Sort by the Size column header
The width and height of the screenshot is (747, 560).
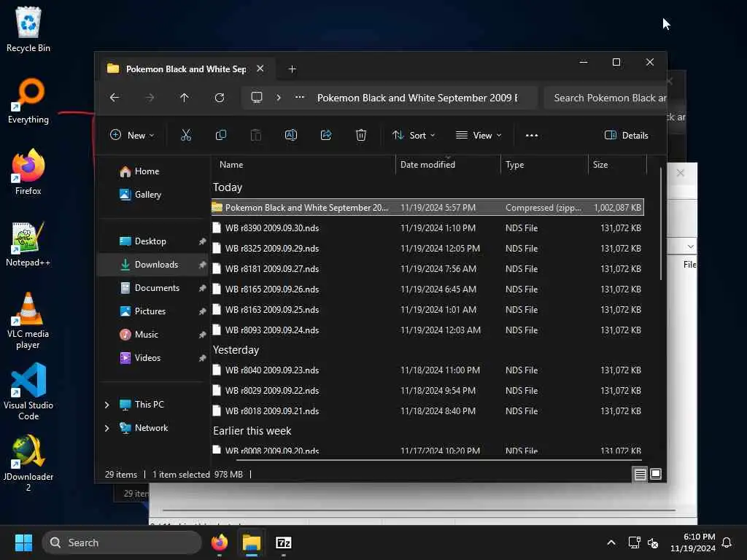[617, 165]
